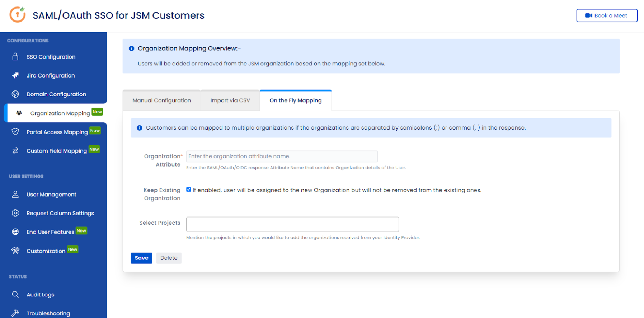Click the Custom Field Mapping arrows icon
Screen dimensions: 644x318
point(15,151)
